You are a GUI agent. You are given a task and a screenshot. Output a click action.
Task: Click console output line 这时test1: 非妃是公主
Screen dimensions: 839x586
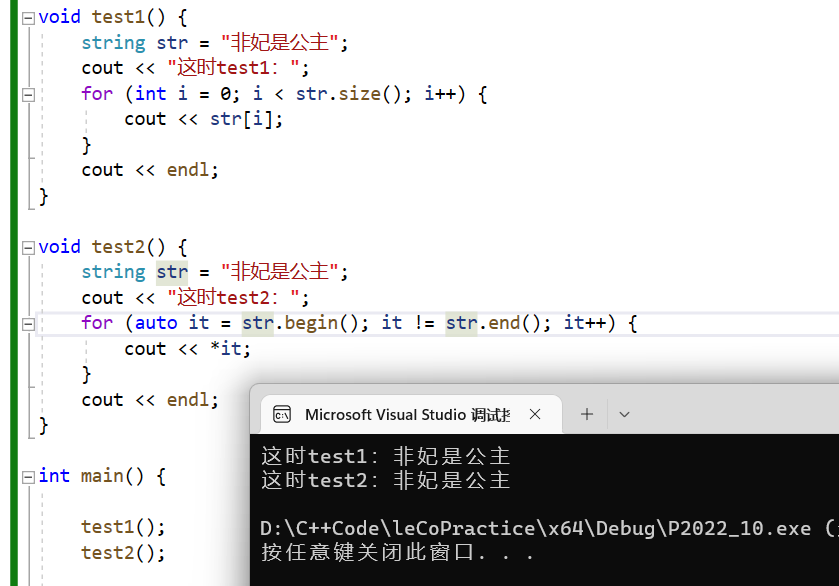pos(386,456)
